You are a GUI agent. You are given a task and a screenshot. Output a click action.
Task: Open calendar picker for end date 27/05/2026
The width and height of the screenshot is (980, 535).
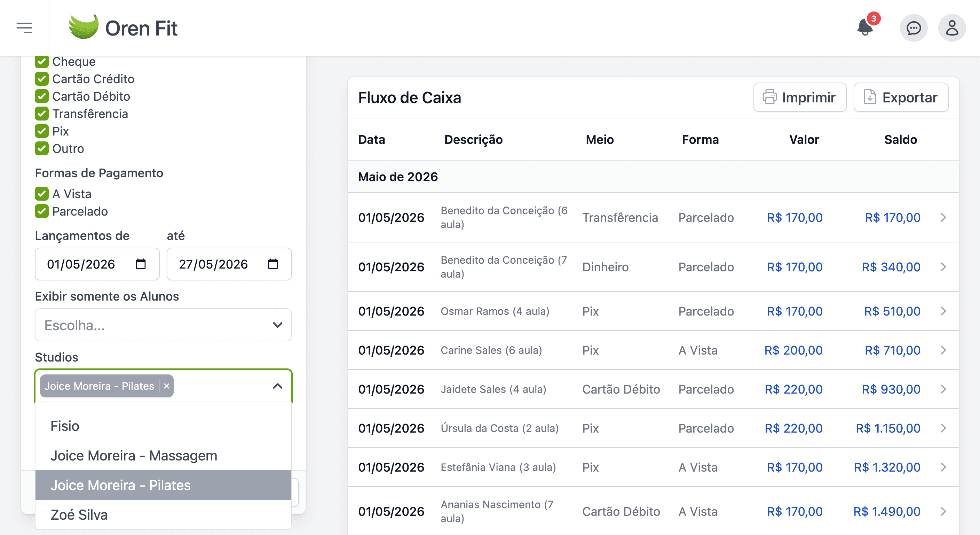click(273, 264)
